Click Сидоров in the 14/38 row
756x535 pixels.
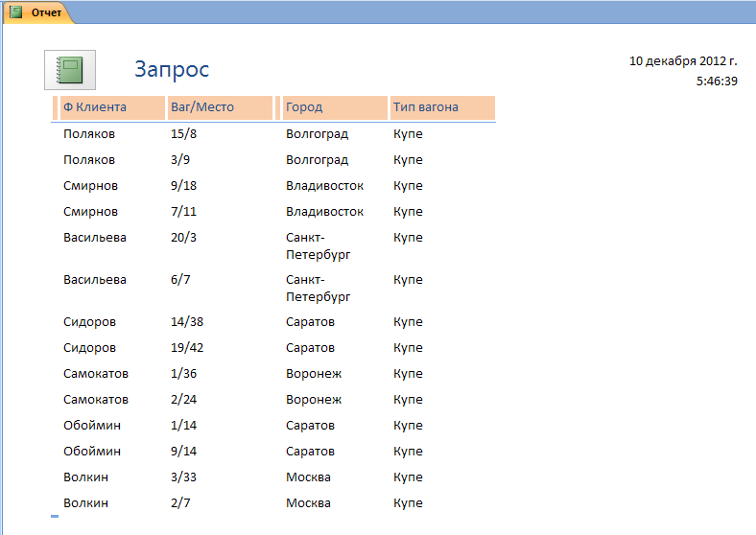pyautogui.click(x=89, y=322)
